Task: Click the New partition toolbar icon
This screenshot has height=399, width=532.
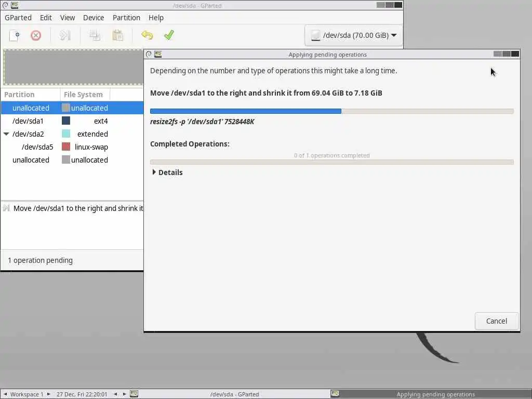Action: [15, 35]
